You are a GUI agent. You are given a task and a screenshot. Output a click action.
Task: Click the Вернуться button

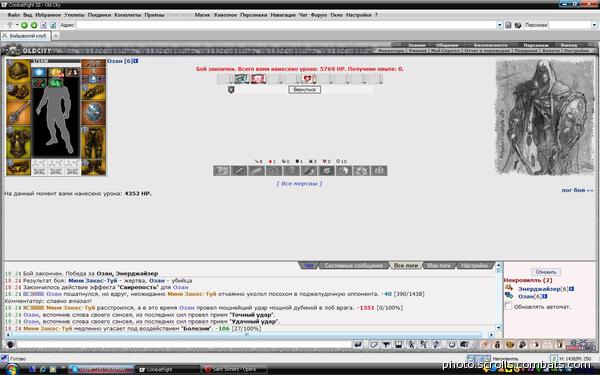[x=305, y=90]
